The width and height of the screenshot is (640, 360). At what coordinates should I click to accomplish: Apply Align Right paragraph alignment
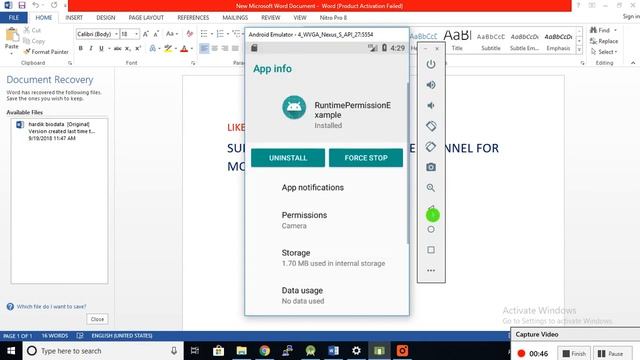pyautogui.click(x=224, y=48)
